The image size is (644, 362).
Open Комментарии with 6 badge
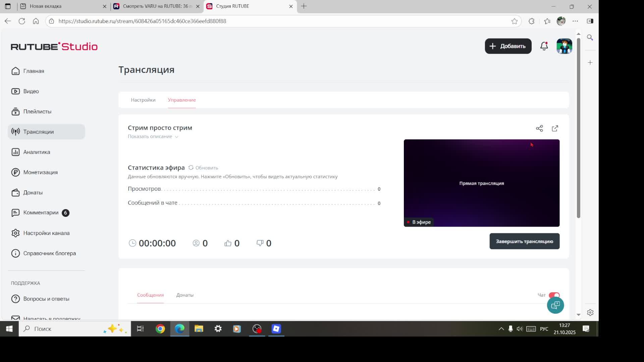pyautogui.click(x=41, y=213)
